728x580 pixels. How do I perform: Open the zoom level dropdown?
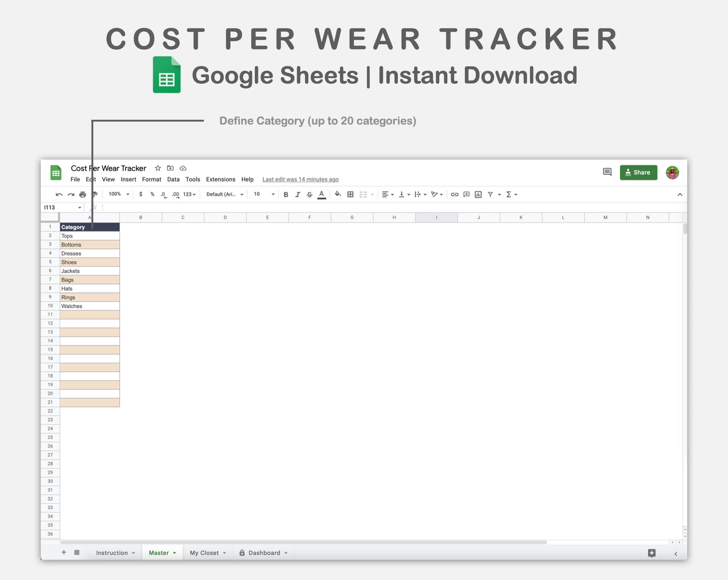point(117,194)
